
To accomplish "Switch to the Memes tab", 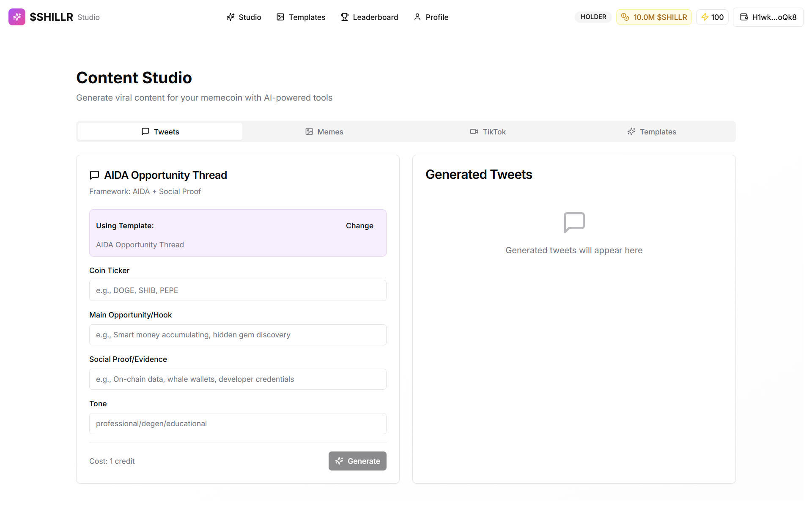I will (x=324, y=131).
